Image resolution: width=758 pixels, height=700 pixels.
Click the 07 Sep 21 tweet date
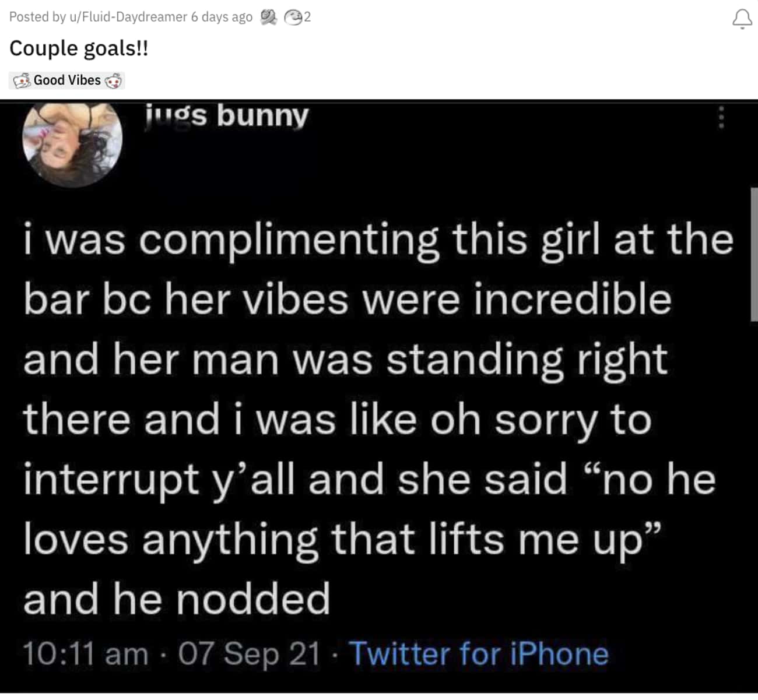250,653
